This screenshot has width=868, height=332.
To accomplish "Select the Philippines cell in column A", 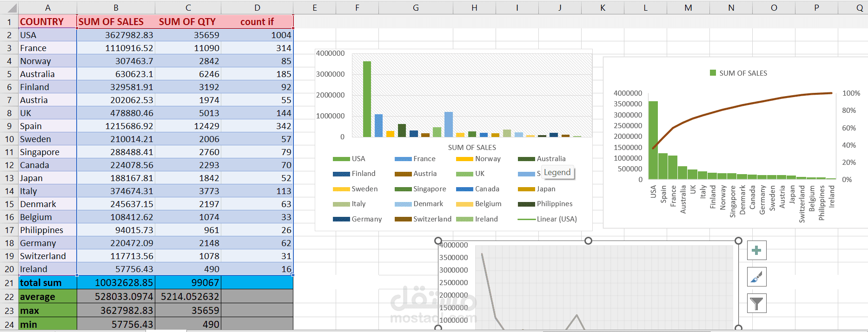I will pos(47,230).
